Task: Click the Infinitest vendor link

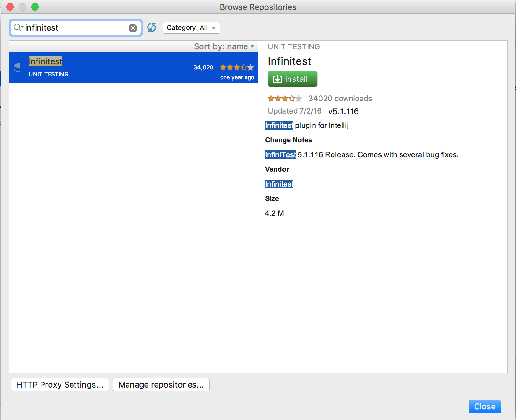Action: click(x=279, y=184)
